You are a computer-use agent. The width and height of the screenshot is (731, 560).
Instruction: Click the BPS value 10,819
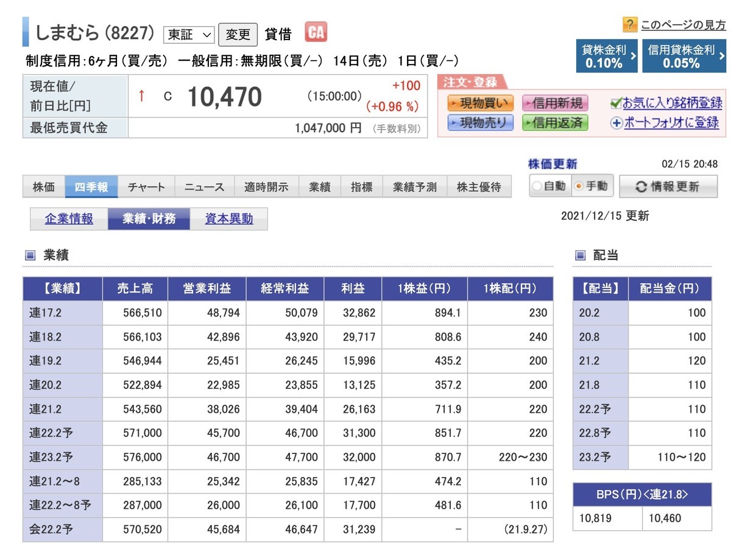coord(594,518)
